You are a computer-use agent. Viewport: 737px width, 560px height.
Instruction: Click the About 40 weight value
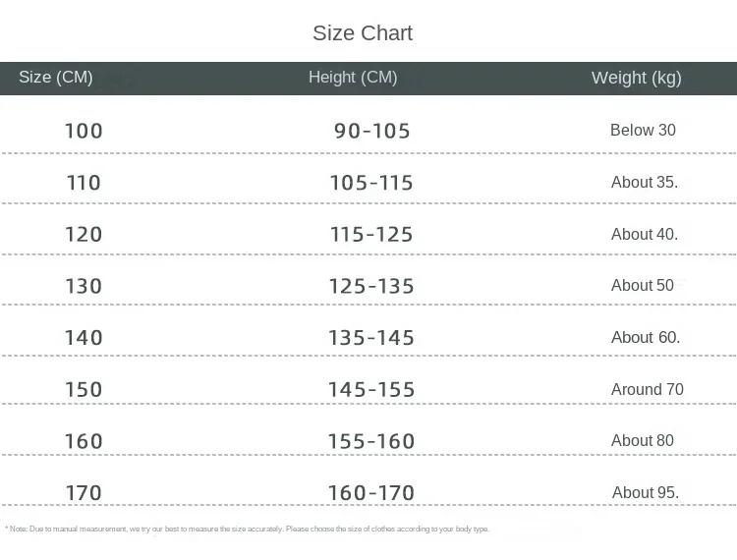(645, 234)
